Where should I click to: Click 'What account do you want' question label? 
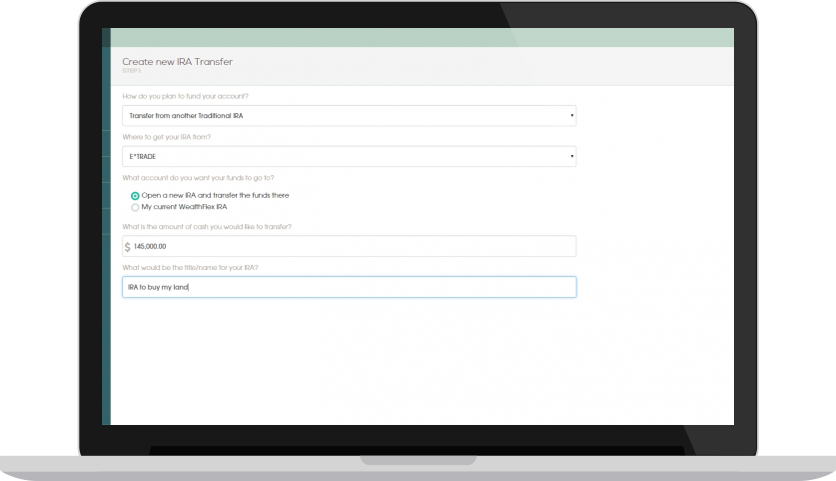pos(190,178)
